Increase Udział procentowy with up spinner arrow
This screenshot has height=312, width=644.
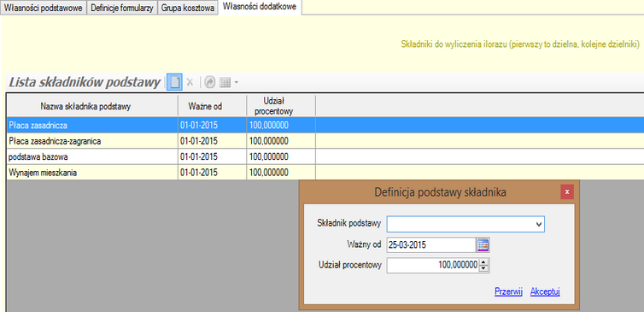click(x=483, y=262)
